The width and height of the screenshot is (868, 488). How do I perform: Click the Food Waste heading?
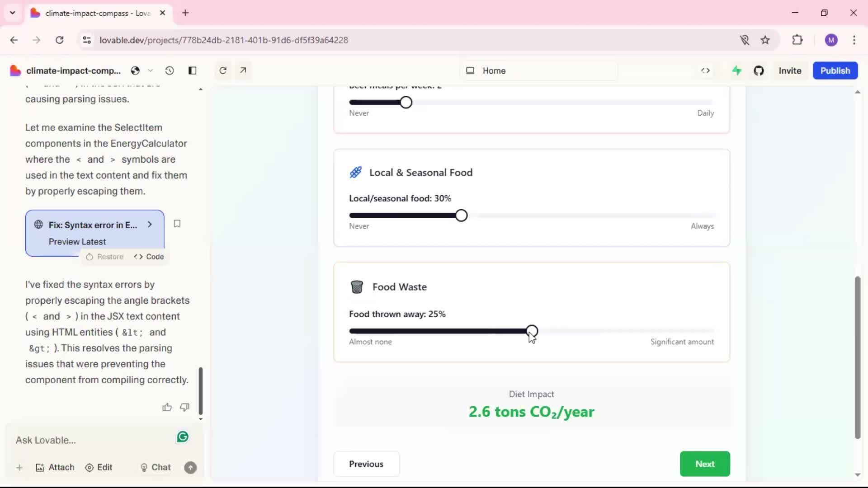[400, 287]
